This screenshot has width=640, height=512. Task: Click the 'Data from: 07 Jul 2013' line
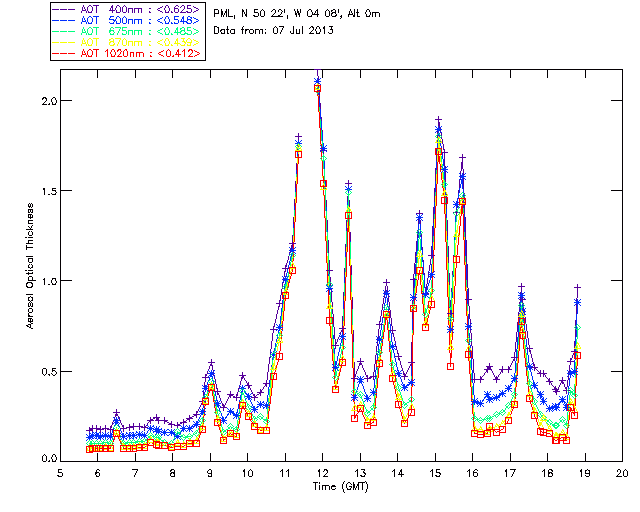pos(273,31)
